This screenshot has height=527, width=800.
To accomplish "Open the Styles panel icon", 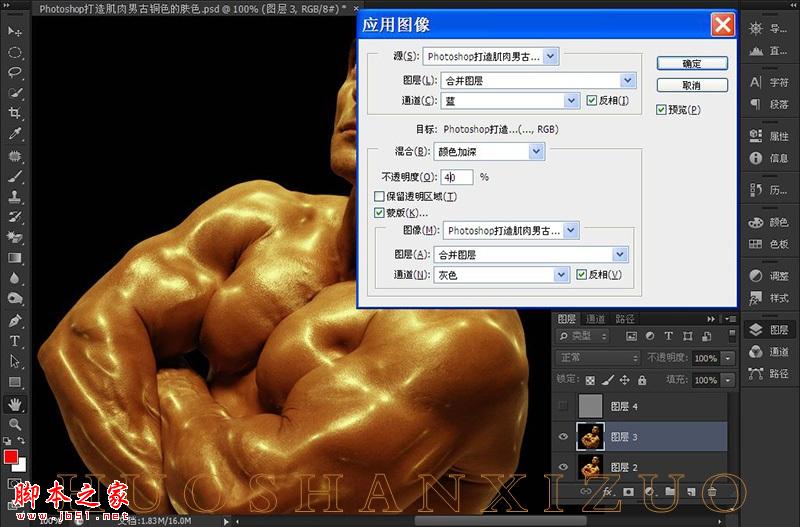I will point(756,298).
